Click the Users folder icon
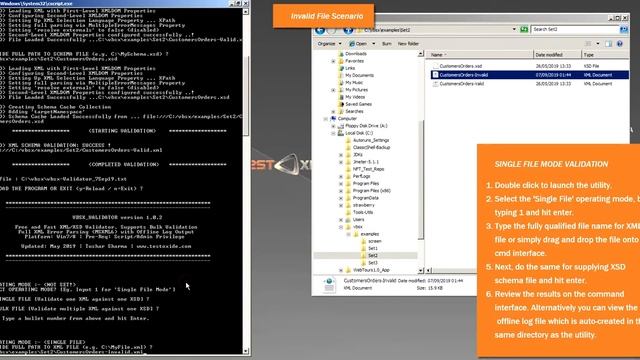The height and width of the screenshot is (360, 640). coord(348,220)
